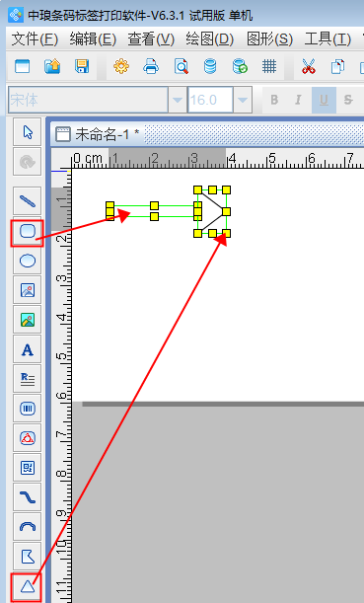
Task: Select the green image tool
Action: (28, 320)
